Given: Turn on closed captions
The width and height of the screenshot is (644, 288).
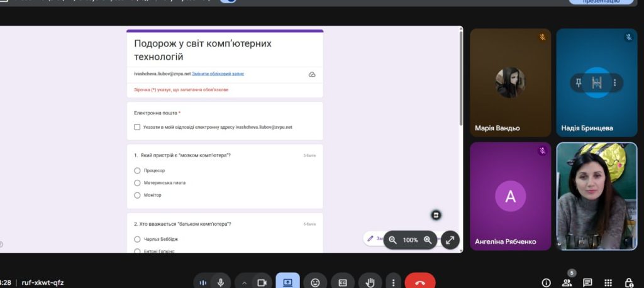Looking at the screenshot, I should coord(343,282).
